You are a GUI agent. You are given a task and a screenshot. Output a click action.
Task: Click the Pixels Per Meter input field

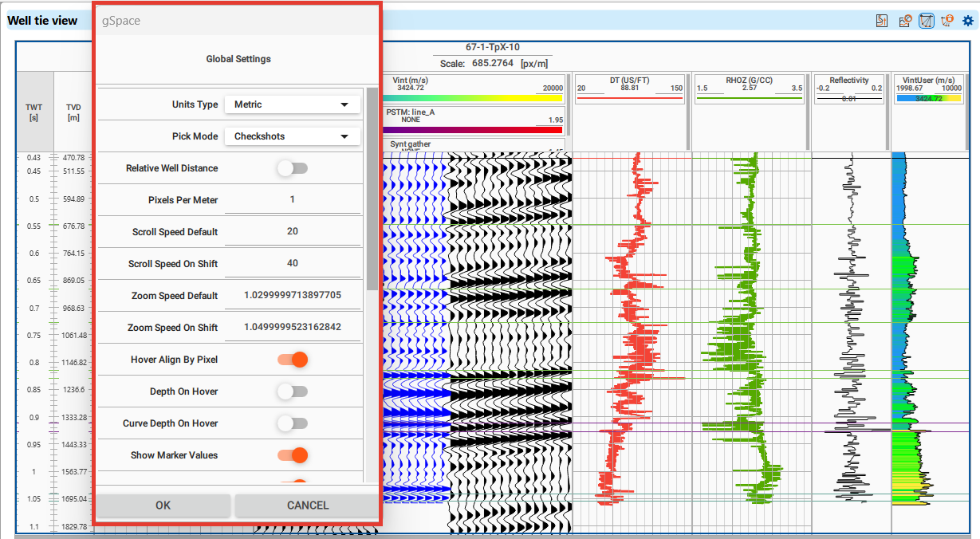click(x=293, y=199)
